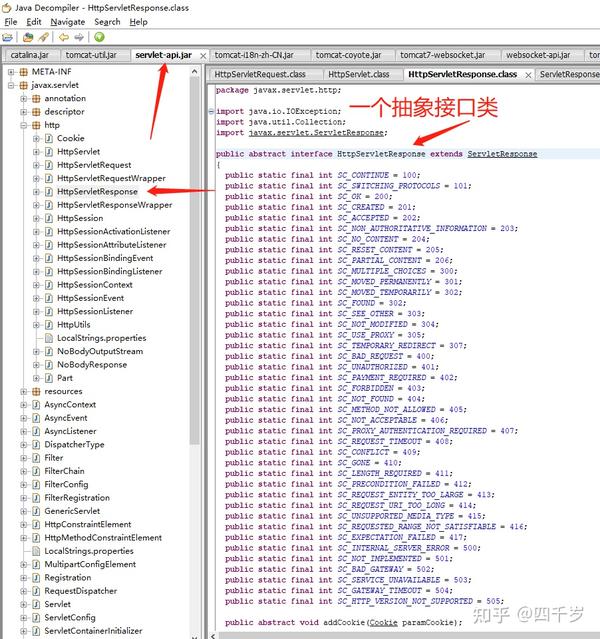Click the Forward navigation arrow icon
Screen dimensions: 600x639
coord(79,37)
